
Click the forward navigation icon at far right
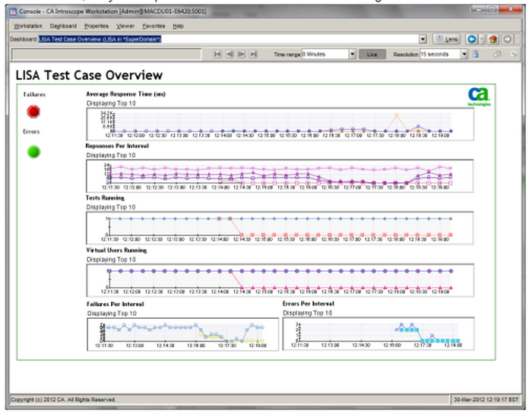coord(507,39)
